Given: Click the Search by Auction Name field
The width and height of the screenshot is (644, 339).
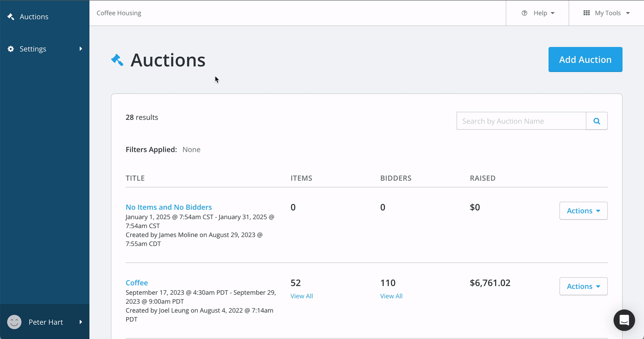Looking at the screenshot, I should [x=521, y=121].
